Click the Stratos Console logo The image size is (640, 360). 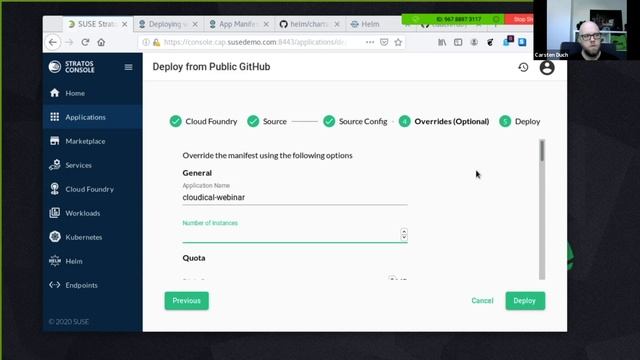click(72, 67)
